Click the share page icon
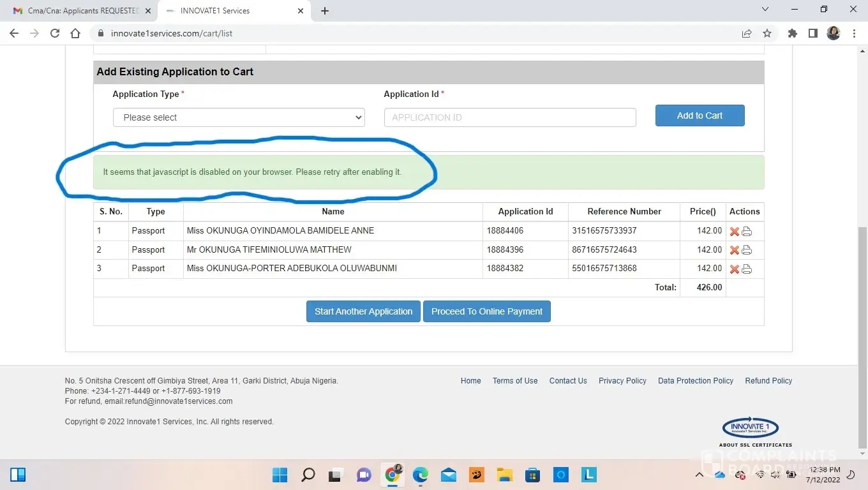 (x=747, y=33)
